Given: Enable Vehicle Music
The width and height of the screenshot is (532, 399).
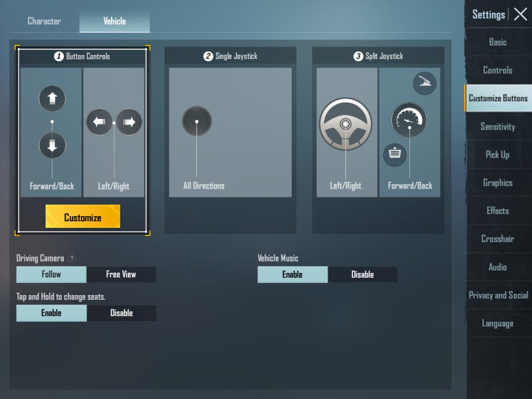Looking at the screenshot, I should click(292, 274).
